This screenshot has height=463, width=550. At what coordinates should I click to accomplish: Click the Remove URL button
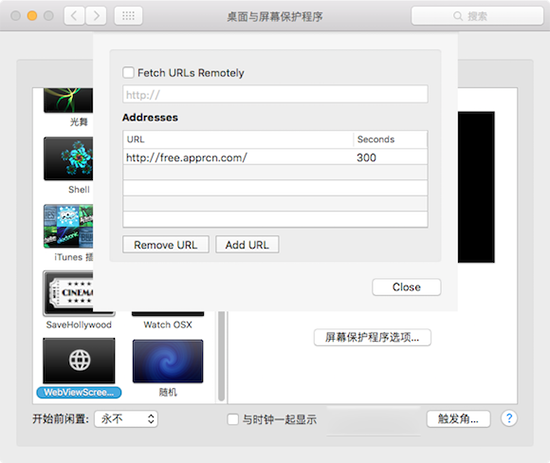point(166,244)
